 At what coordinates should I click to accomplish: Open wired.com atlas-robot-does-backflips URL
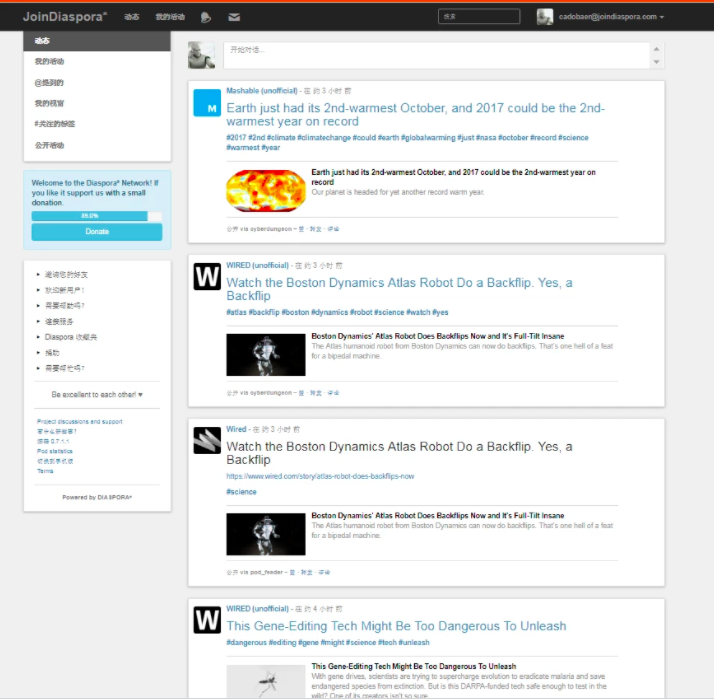(x=320, y=476)
